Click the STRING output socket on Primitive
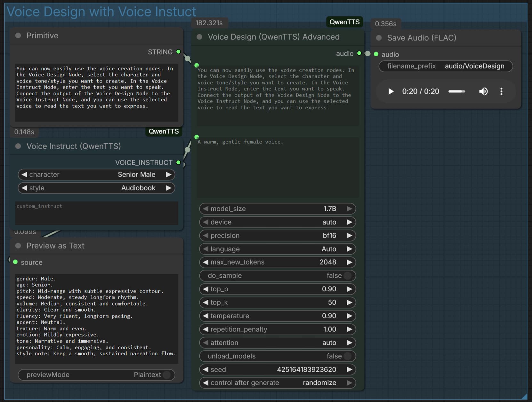The width and height of the screenshot is (532, 402). point(178,52)
